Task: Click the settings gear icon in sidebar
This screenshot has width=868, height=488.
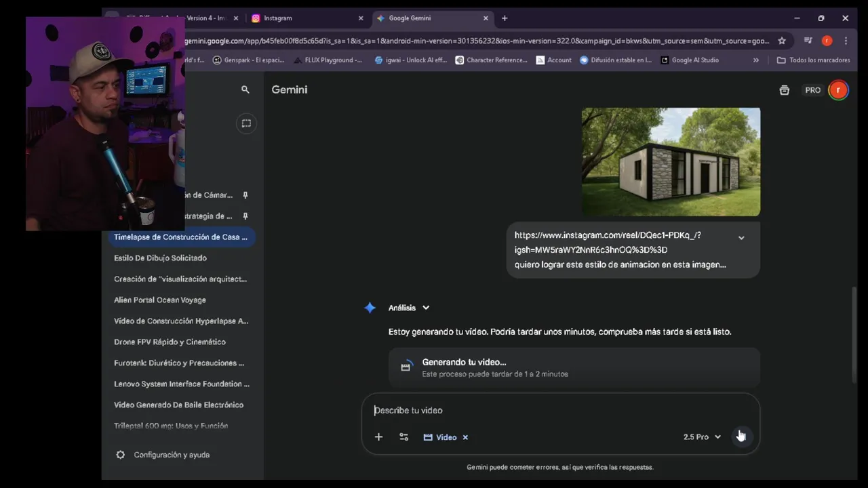Action: click(121, 455)
